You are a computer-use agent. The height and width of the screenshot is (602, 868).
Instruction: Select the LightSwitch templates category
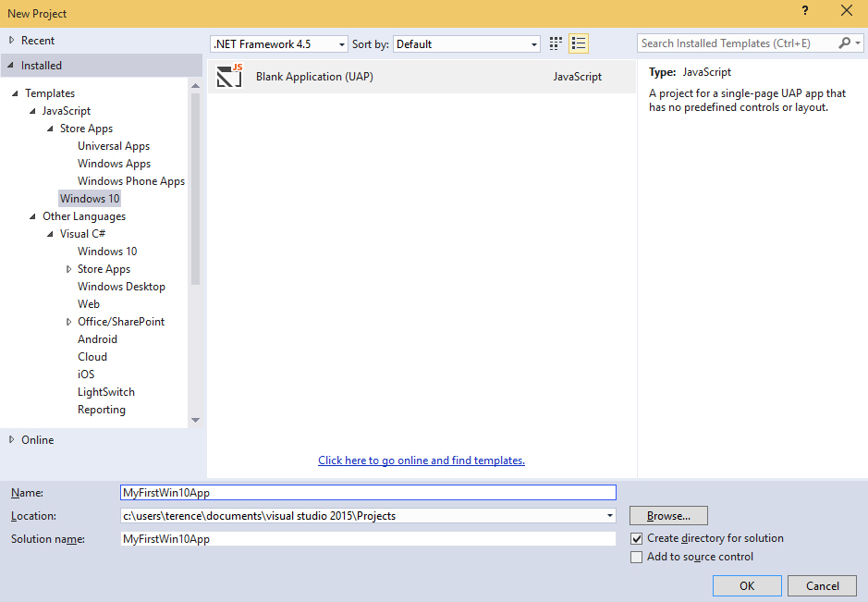106,391
